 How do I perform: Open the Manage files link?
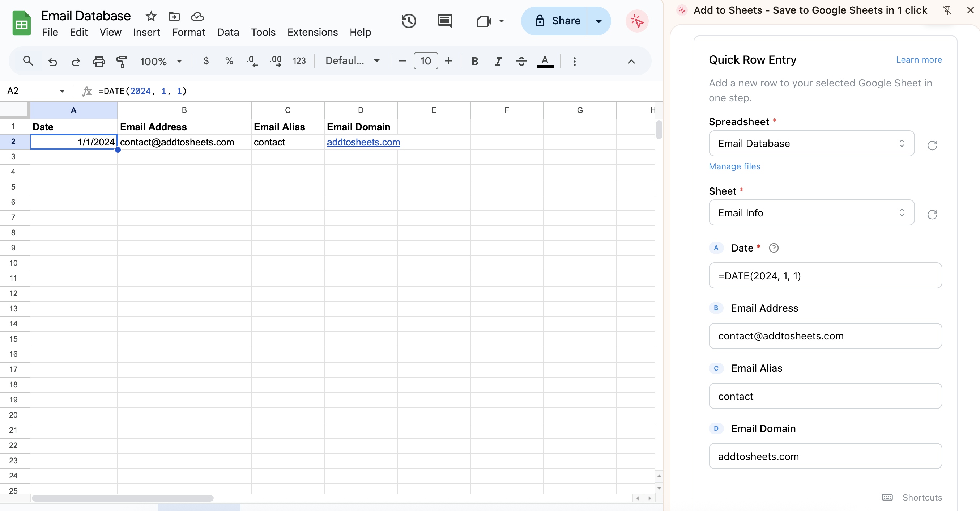tap(734, 166)
